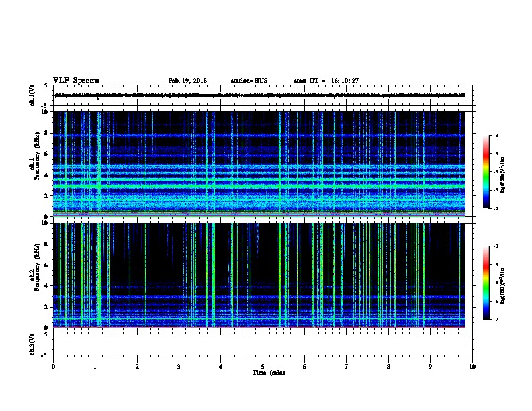Click the VLF Spectra title
The image size is (532, 411).
coord(76,81)
